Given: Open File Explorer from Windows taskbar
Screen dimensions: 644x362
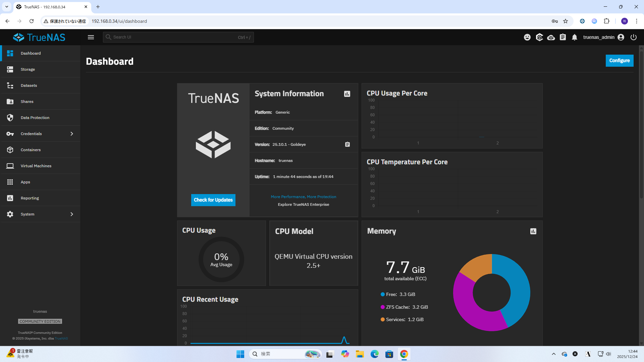Looking at the screenshot, I should 360,354.
